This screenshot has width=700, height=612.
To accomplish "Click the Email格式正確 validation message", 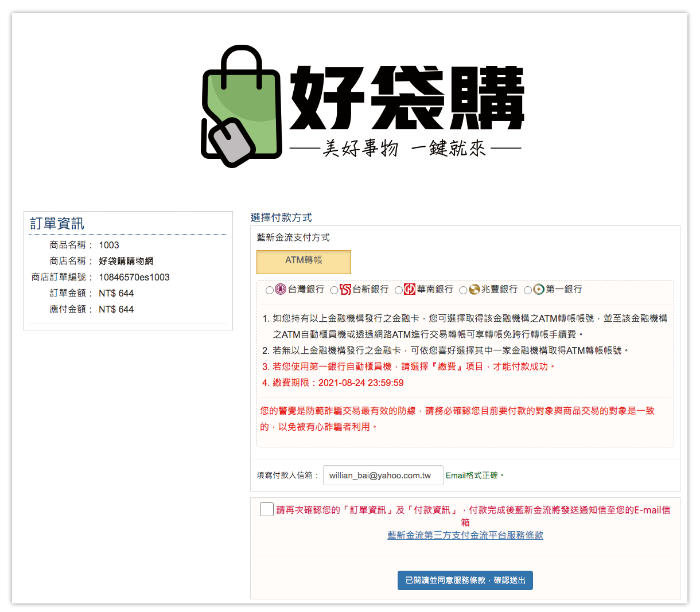I will pyautogui.click(x=475, y=475).
